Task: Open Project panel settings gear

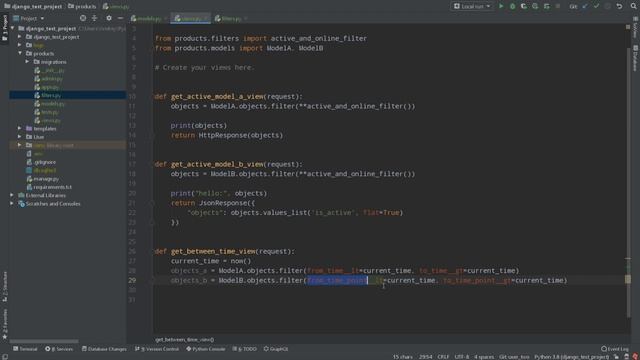Action: (x=109, y=18)
